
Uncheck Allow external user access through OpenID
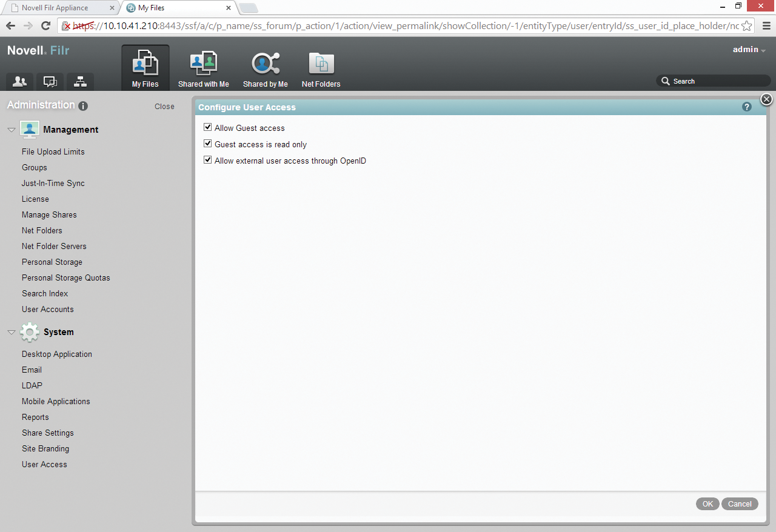pyautogui.click(x=207, y=160)
